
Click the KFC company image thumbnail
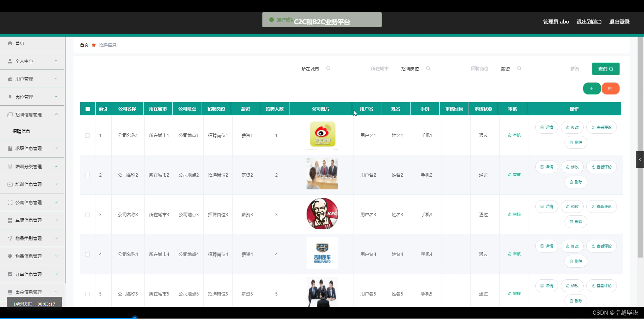tap(322, 214)
